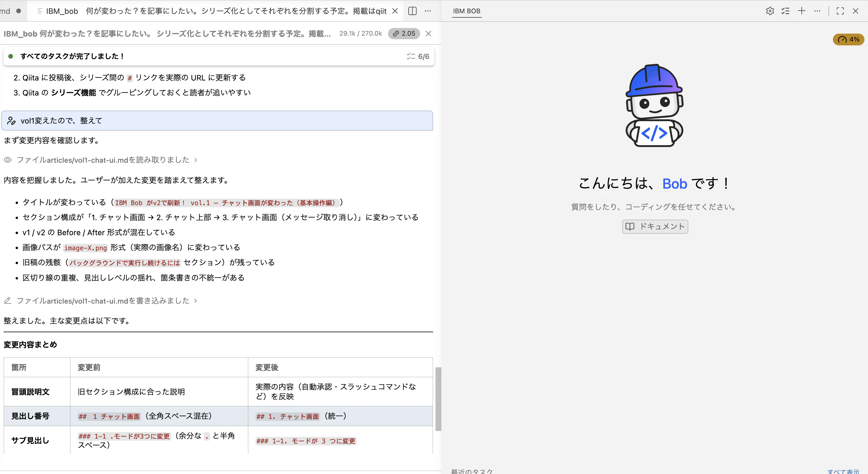
Task: Click the 箇所 column header
Action: (x=19, y=367)
